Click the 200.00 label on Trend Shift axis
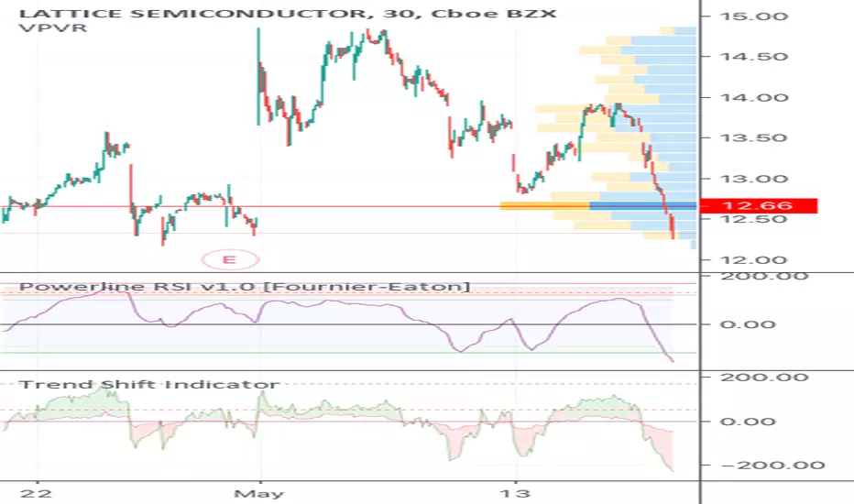This screenshot has width=854, height=504. coord(765,378)
